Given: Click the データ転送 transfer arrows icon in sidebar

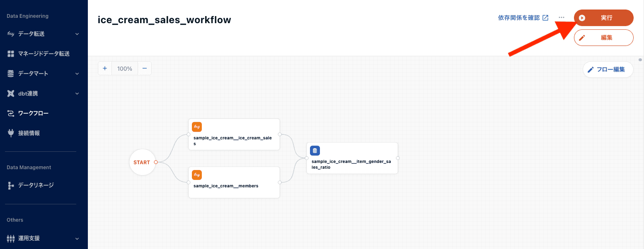Looking at the screenshot, I should (11, 34).
